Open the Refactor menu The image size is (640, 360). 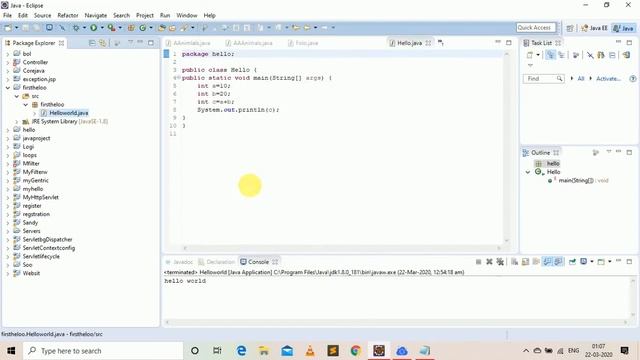[68, 16]
